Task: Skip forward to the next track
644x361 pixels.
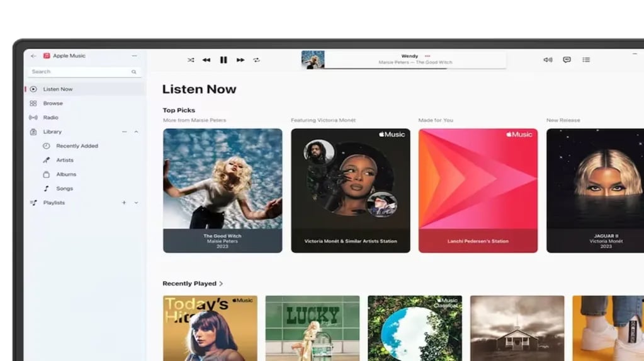Action: tap(240, 60)
